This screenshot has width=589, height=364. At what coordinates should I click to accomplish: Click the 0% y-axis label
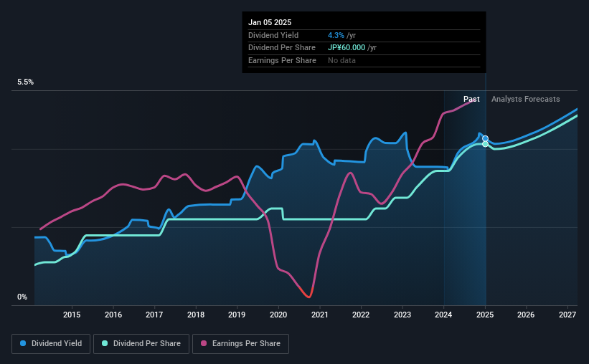(x=22, y=297)
